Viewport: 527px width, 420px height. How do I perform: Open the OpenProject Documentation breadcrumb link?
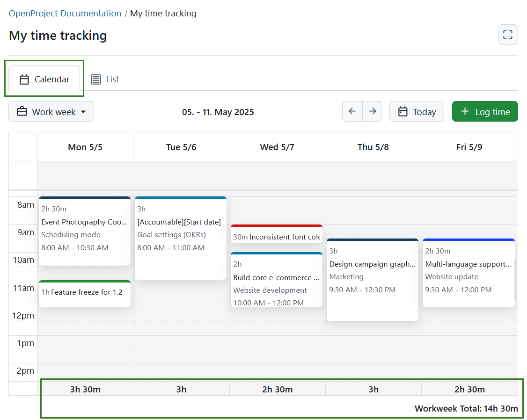pos(65,14)
